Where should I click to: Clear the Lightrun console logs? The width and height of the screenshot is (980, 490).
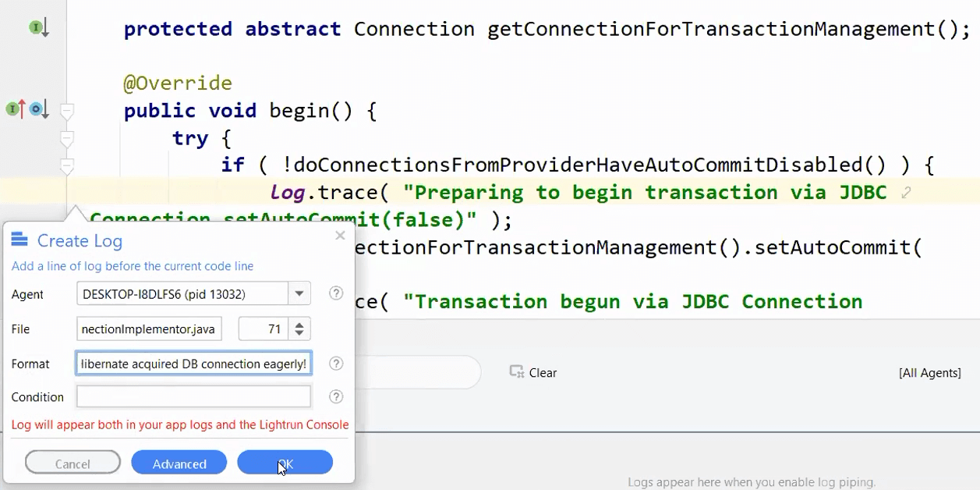[533, 373]
